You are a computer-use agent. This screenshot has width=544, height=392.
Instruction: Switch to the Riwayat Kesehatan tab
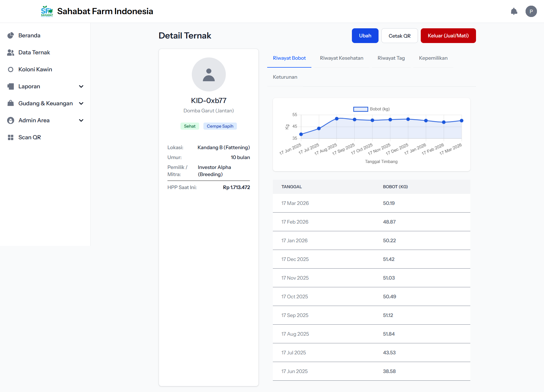click(x=341, y=58)
